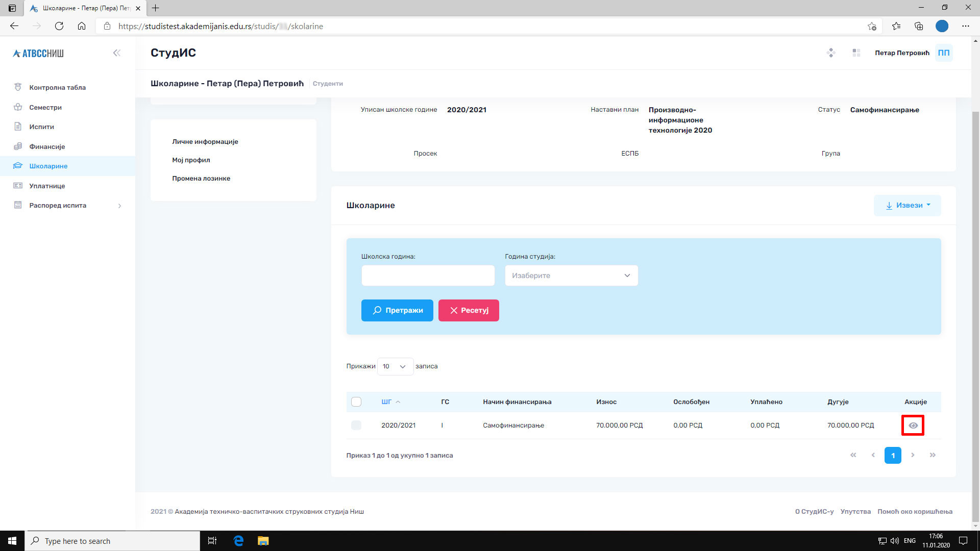980x551 pixels.
Task: Toggle the select-all header checkbox
Action: [356, 402]
